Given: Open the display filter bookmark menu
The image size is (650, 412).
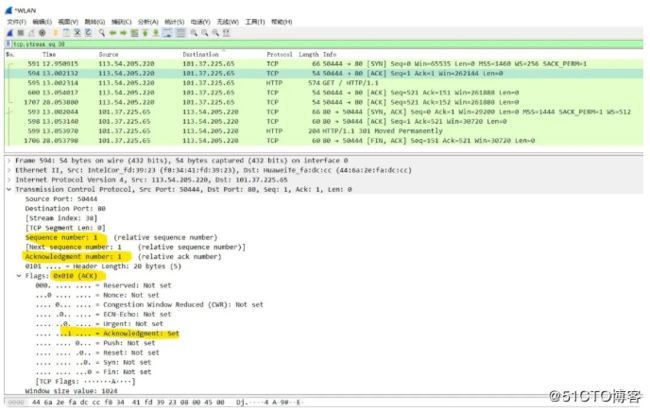Looking at the screenshot, I should coord(8,44).
